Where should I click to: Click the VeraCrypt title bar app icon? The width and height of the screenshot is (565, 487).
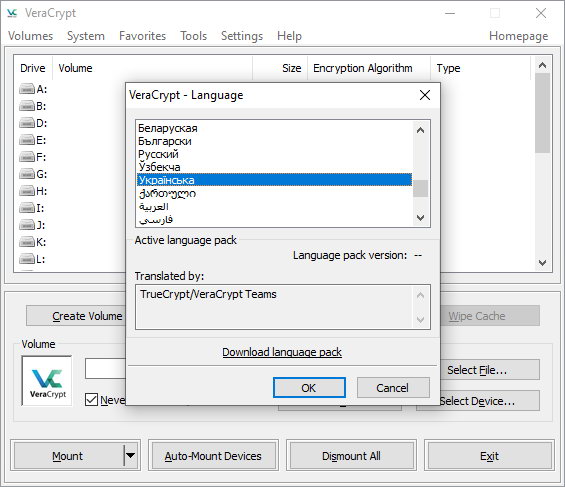(x=12, y=13)
